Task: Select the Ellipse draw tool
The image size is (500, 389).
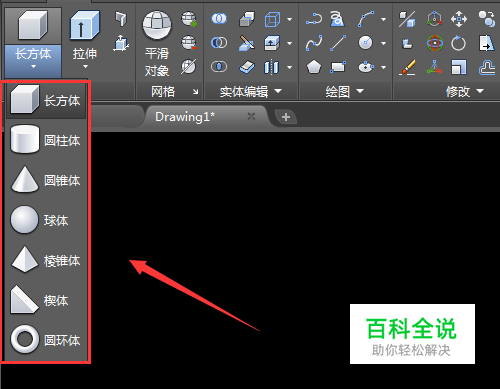Action: coord(366,67)
